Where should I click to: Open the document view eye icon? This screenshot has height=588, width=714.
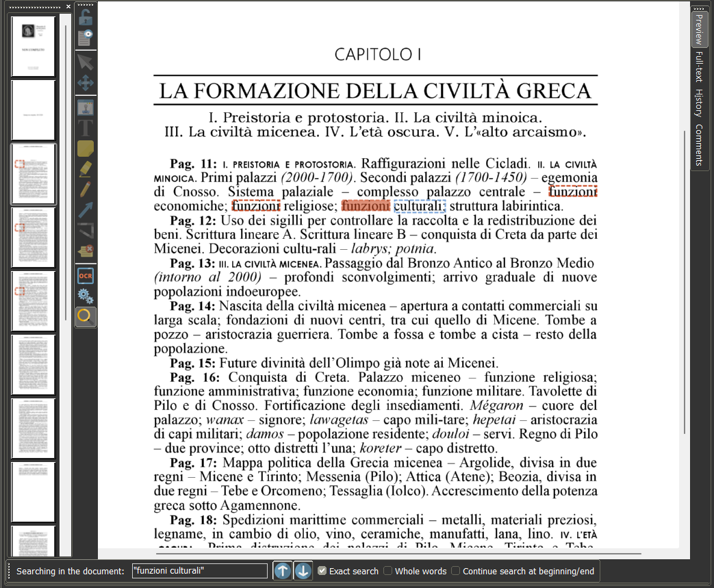pyautogui.click(x=85, y=38)
